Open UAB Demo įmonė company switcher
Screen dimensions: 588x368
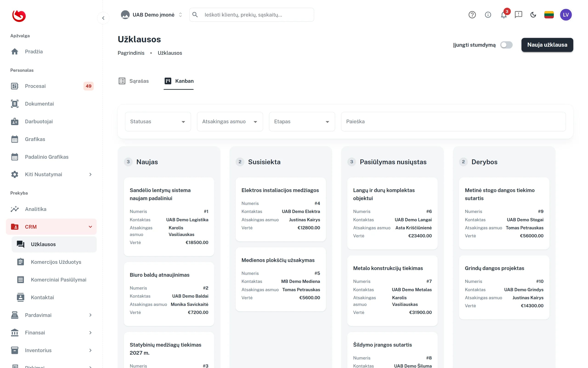click(152, 15)
